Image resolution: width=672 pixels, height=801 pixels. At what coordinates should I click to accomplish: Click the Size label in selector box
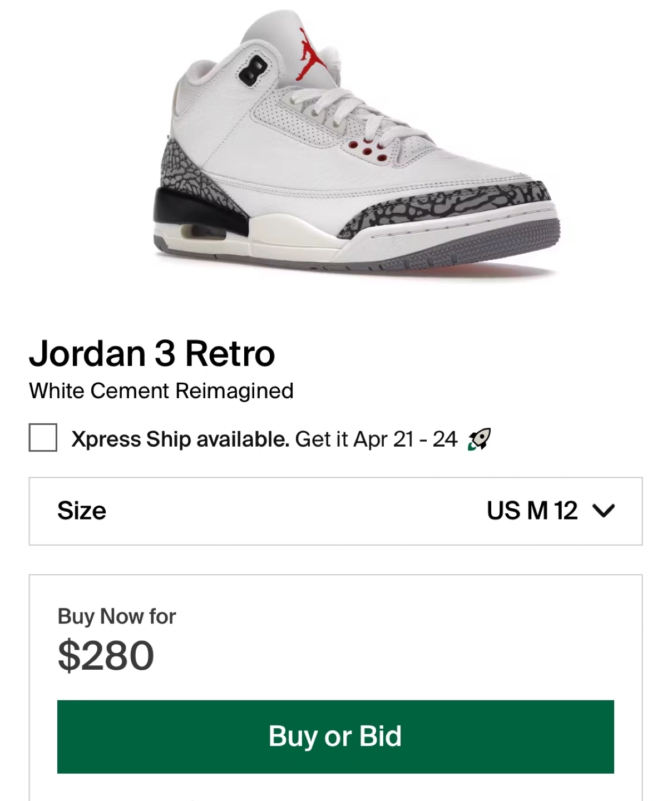(82, 511)
